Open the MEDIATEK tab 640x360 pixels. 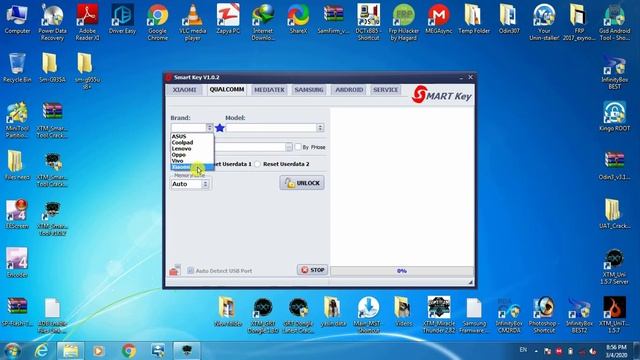pyautogui.click(x=269, y=90)
